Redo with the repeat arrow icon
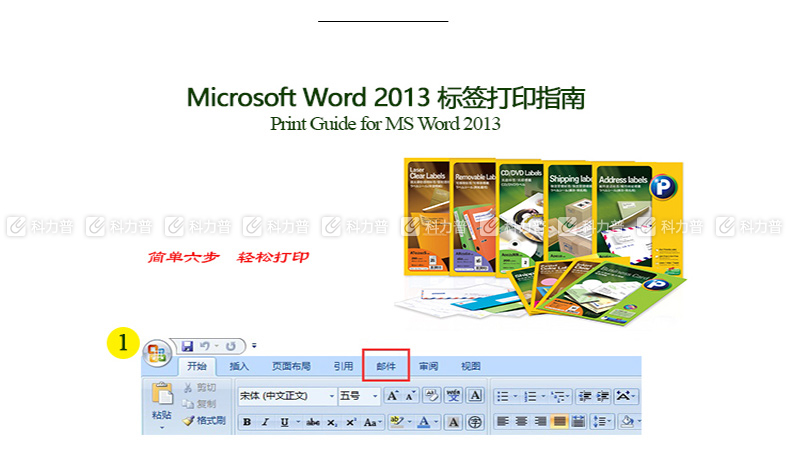 pos(231,346)
